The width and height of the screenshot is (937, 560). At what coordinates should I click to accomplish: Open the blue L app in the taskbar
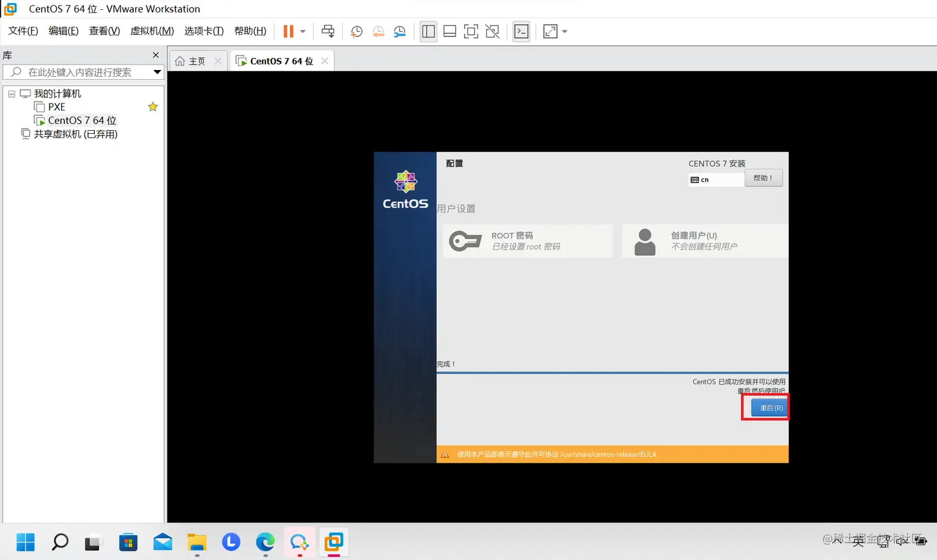231,543
